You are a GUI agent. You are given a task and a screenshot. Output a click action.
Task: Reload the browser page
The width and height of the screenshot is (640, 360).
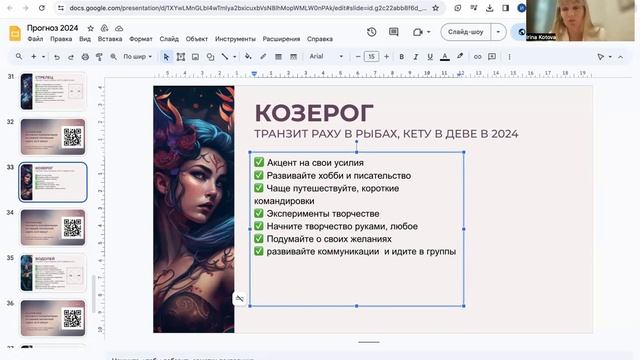click(x=42, y=8)
